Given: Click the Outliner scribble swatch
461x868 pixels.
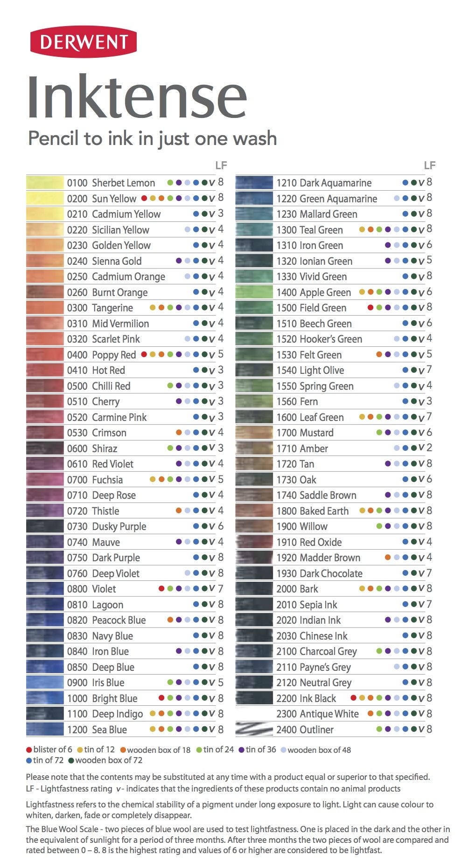Looking at the screenshot, I should [x=254, y=729].
